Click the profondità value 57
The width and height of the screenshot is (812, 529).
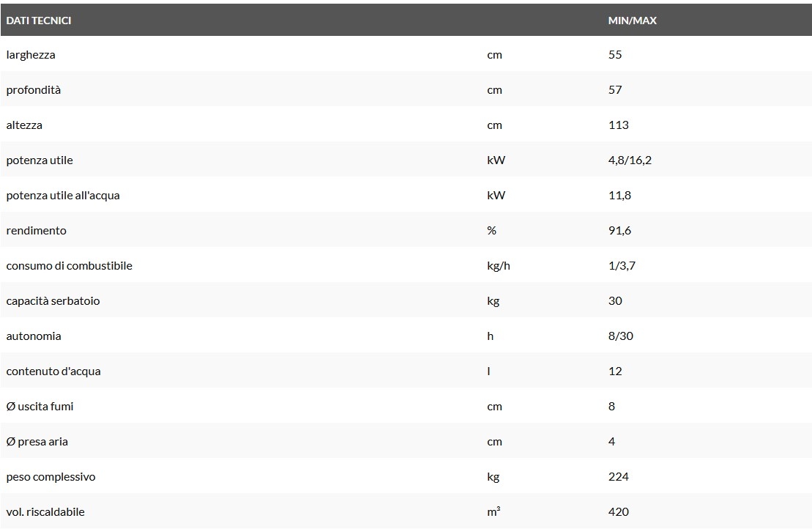(615, 90)
